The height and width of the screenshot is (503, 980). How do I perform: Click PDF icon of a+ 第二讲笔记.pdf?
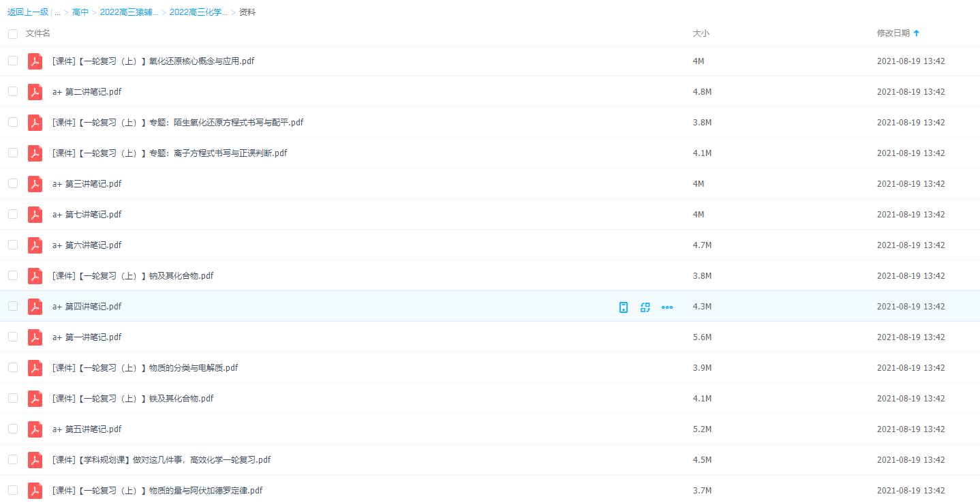pos(35,92)
